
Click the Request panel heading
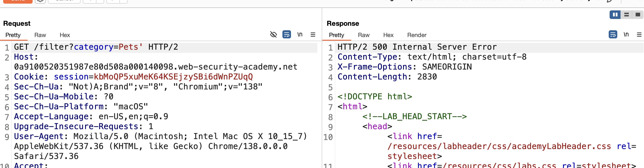coord(17,23)
